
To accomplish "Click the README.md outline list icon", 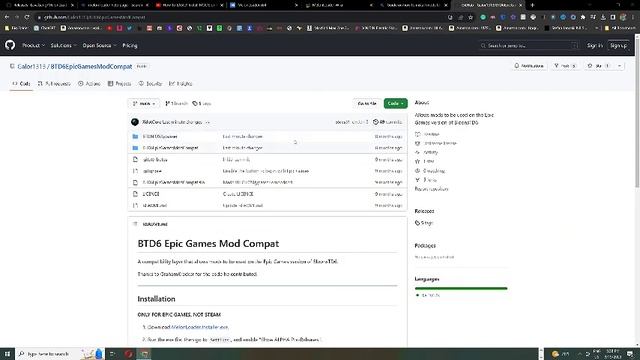I will (x=135, y=224).
